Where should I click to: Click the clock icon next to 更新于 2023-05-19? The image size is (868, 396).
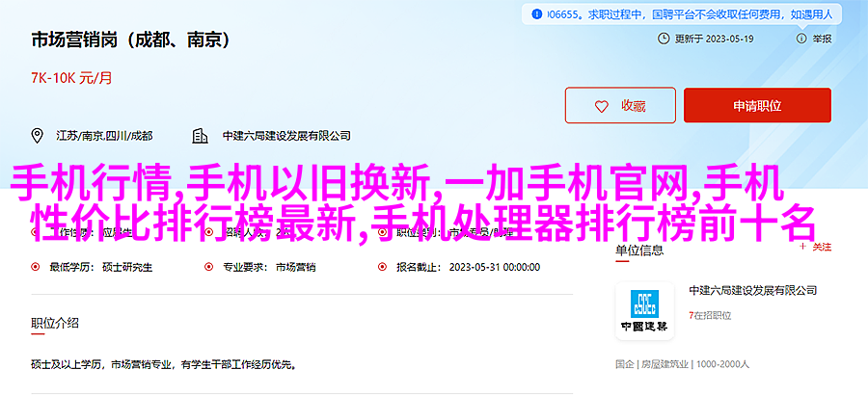pos(664,39)
